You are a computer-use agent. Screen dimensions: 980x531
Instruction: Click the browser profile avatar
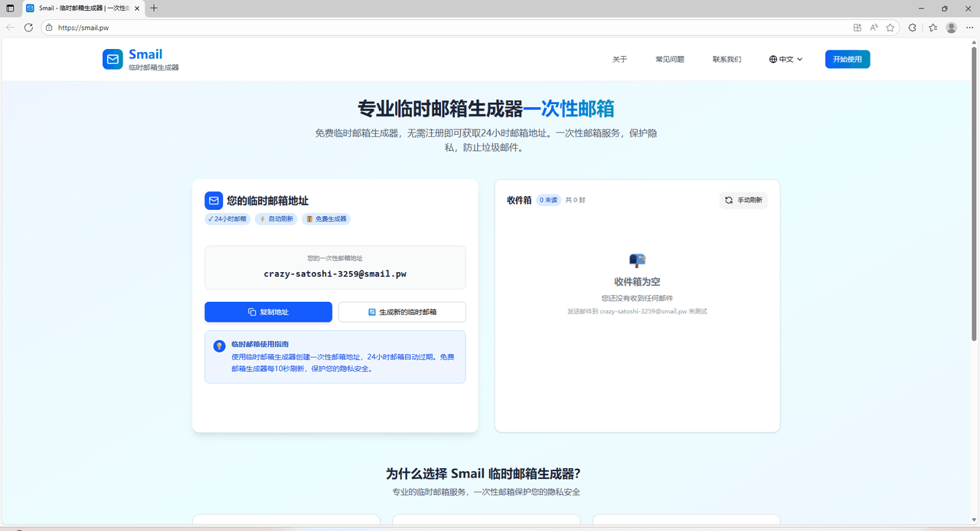[952, 28]
